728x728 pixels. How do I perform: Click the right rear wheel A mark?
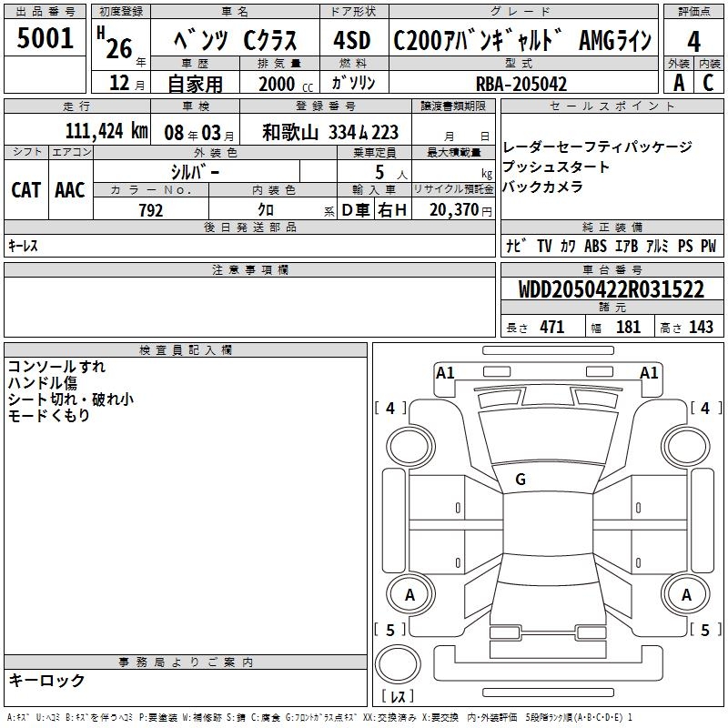pyautogui.click(x=687, y=595)
